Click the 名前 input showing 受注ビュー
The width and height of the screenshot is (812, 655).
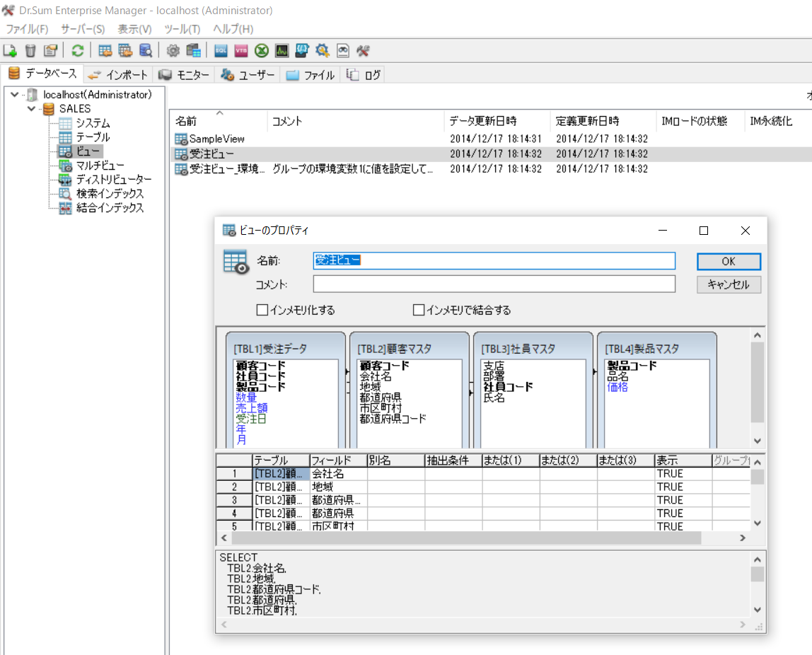pos(495,261)
